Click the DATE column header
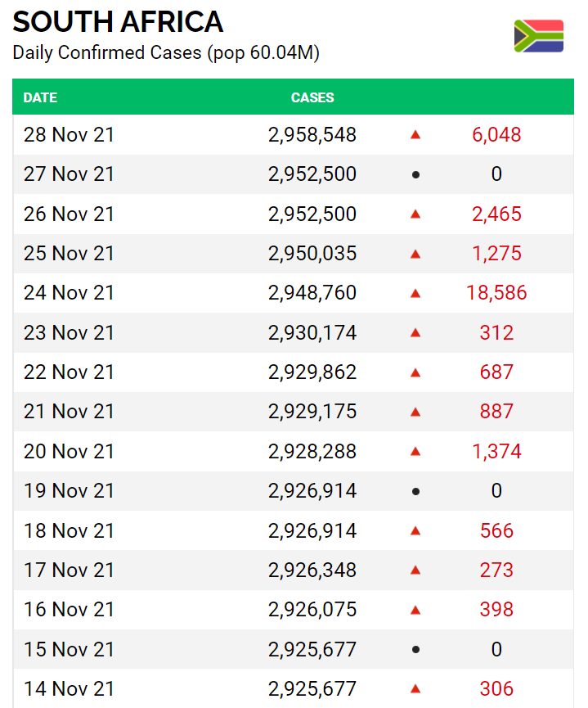 [40, 97]
